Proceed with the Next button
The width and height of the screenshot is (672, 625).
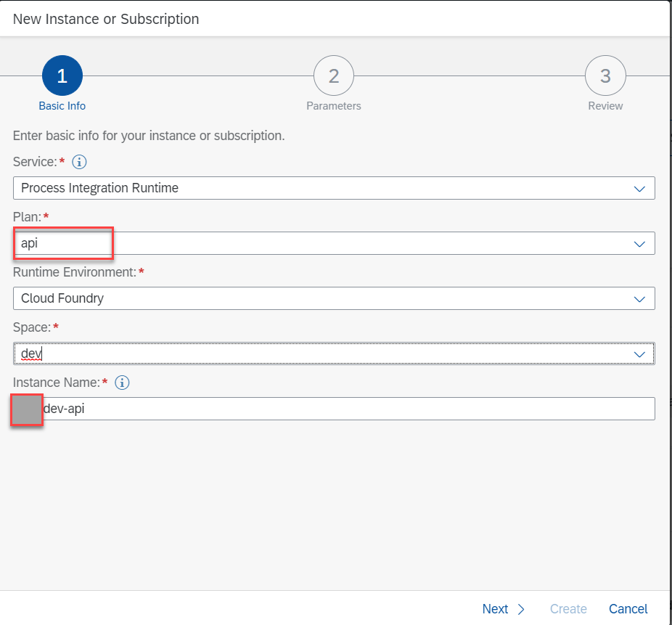503,609
